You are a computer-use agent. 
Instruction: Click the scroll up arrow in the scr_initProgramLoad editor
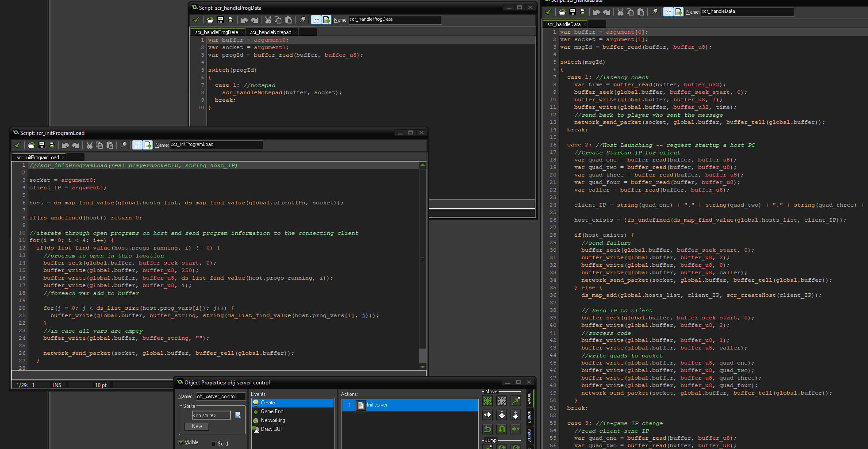click(422, 165)
